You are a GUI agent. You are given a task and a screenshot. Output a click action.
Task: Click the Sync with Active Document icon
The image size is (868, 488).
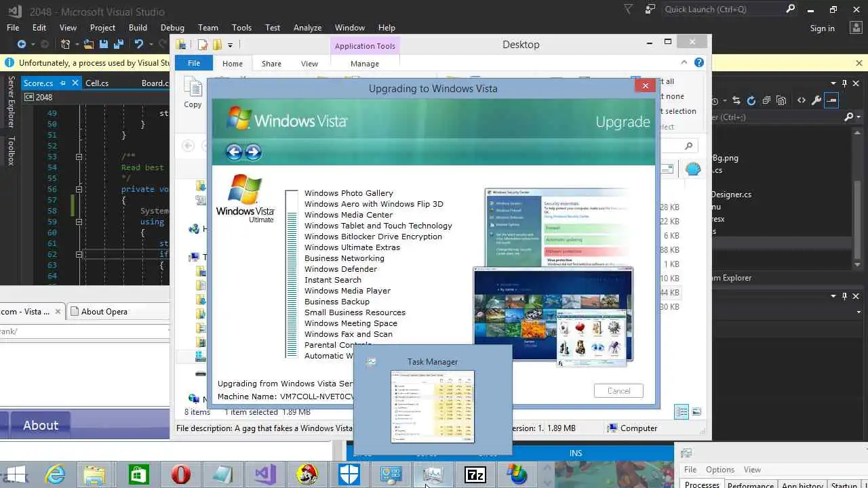coord(736,100)
